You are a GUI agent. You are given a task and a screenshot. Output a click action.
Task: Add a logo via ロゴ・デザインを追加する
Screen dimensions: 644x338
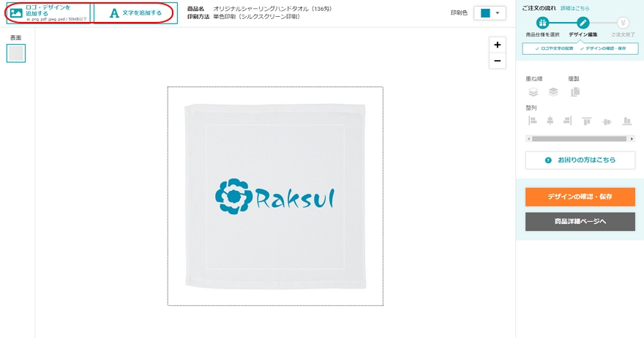pyautogui.click(x=48, y=12)
